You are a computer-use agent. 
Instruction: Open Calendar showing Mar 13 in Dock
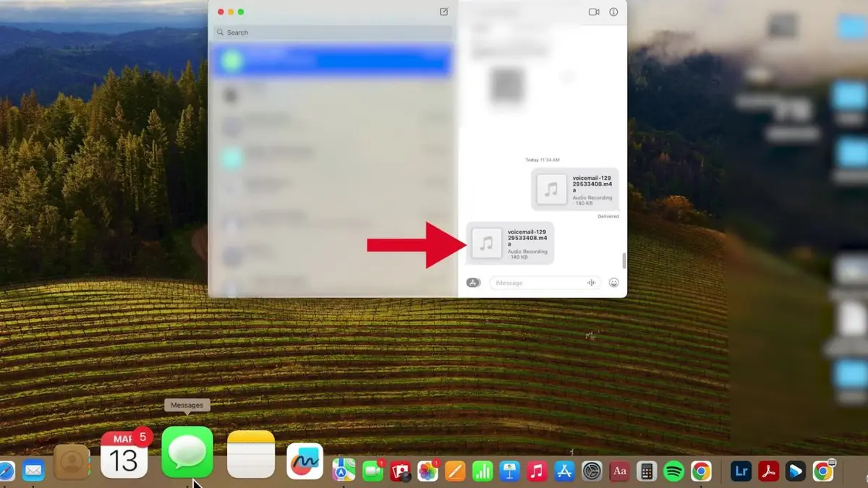pyautogui.click(x=124, y=455)
